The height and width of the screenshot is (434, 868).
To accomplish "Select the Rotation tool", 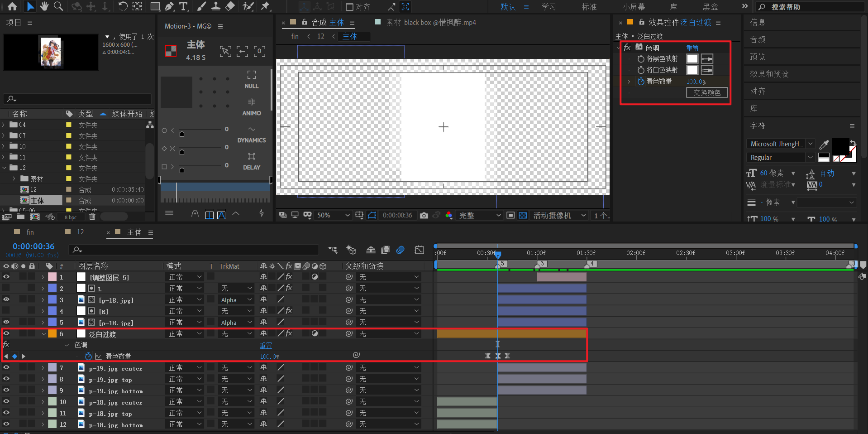I will click(x=123, y=6).
